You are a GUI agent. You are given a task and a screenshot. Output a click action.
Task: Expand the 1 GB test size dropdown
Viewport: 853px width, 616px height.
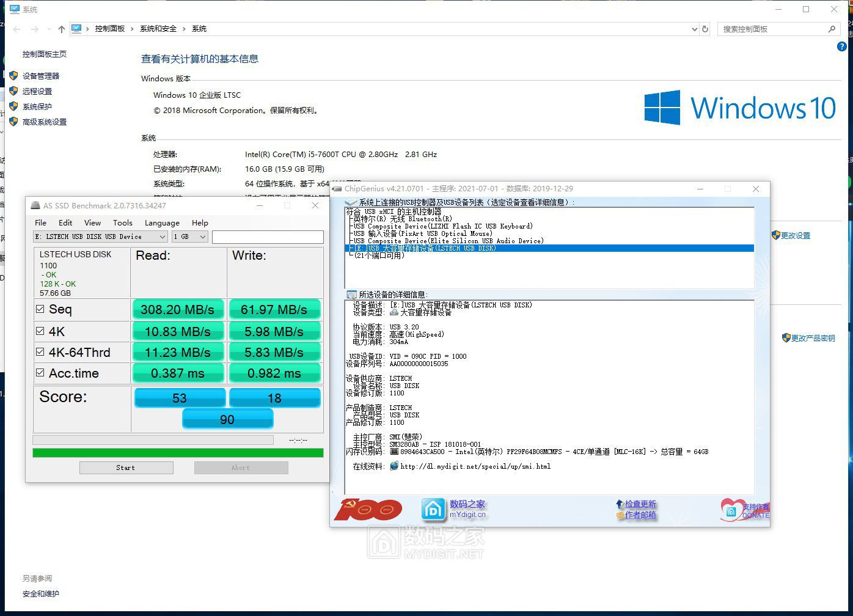click(203, 237)
